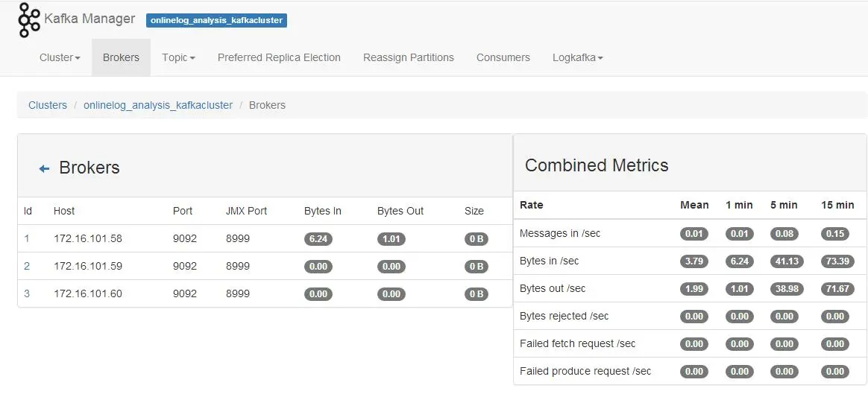Click the 3.79 mean bytes in value
The image size is (868, 397).
click(x=694, y=261)
